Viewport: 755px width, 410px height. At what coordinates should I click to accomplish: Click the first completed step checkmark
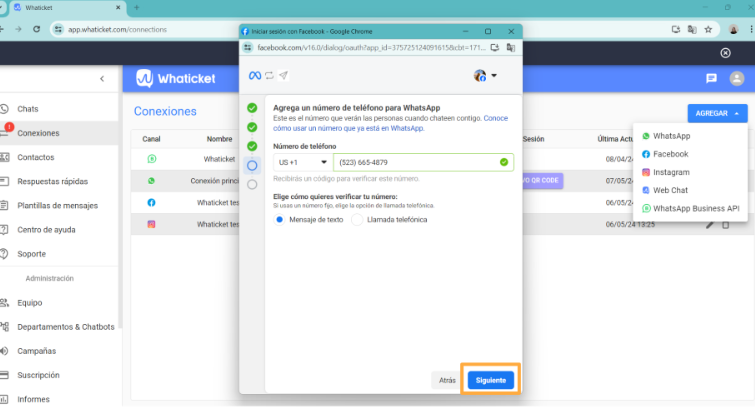252,108
